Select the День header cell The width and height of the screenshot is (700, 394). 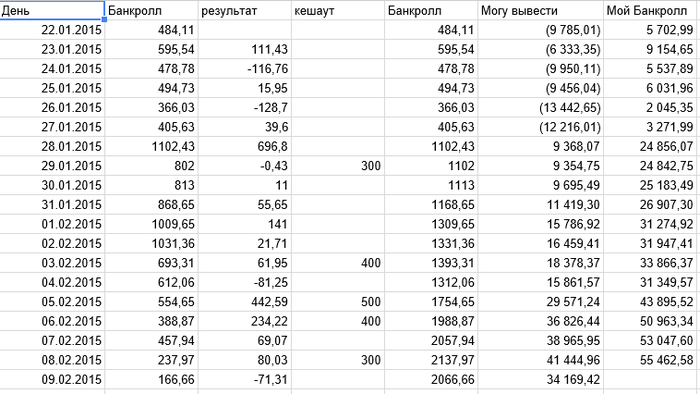(52, 10)
